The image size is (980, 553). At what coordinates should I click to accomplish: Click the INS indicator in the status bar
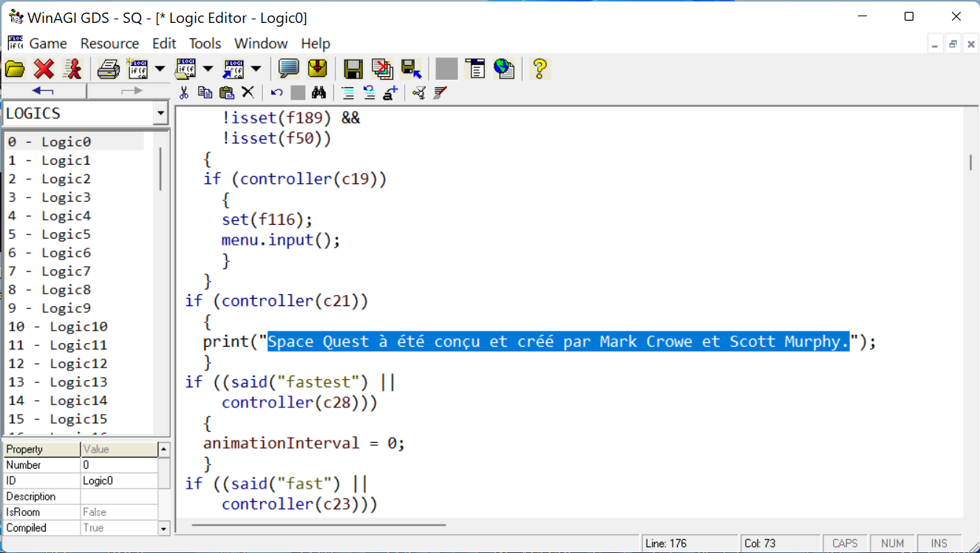pyautogui.click(x=939, y=543)
